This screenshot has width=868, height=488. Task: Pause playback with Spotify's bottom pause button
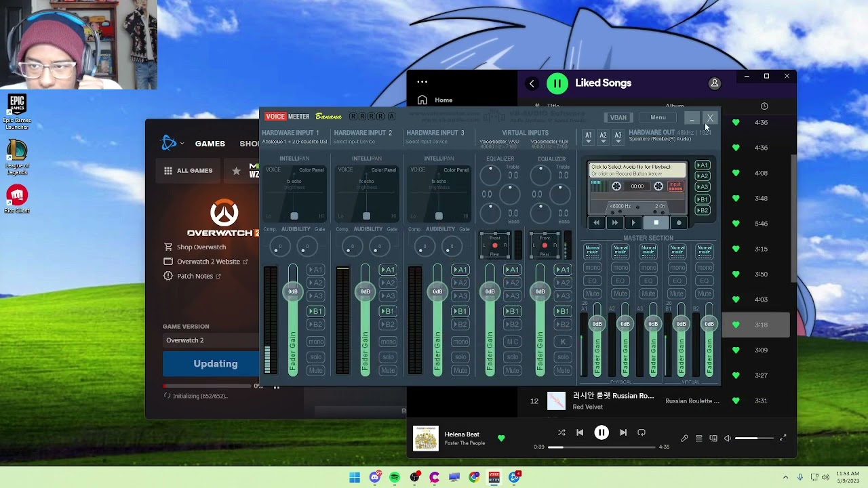point(601,432)
